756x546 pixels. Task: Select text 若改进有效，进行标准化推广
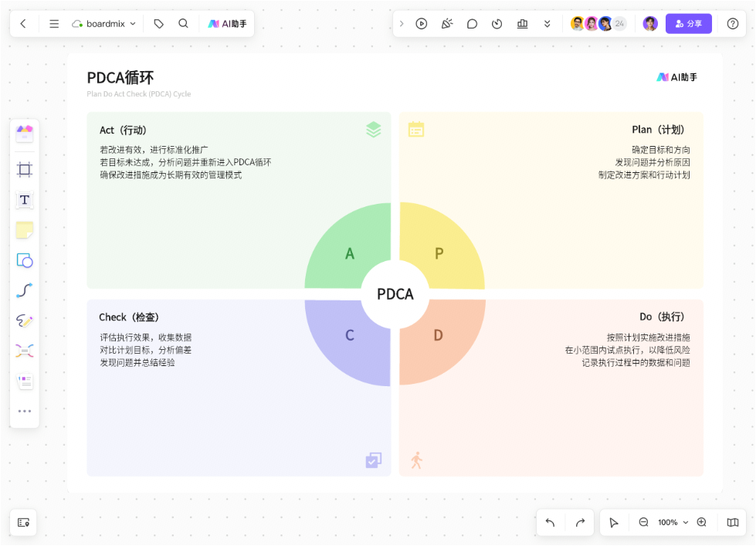click(154, 150)
